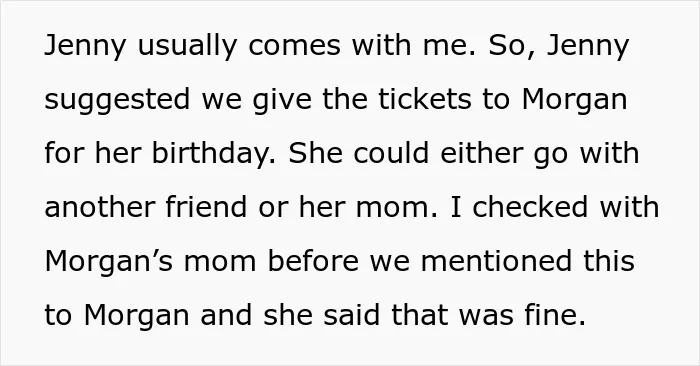The height and width of the screenshot is (366, 700).
Task: Click the word "mentioned"
Action: tap(496, 261)
